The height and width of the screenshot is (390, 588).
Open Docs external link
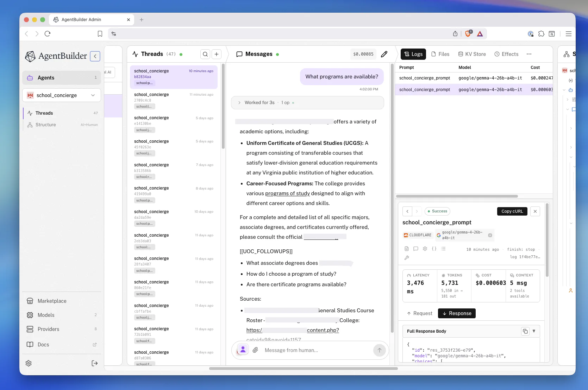click(62, 345)
